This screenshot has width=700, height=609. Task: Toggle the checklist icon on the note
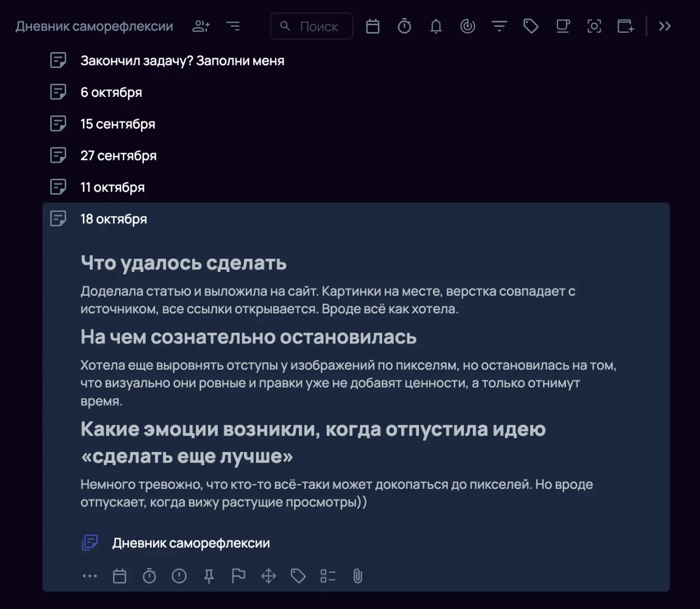[328, 576]
